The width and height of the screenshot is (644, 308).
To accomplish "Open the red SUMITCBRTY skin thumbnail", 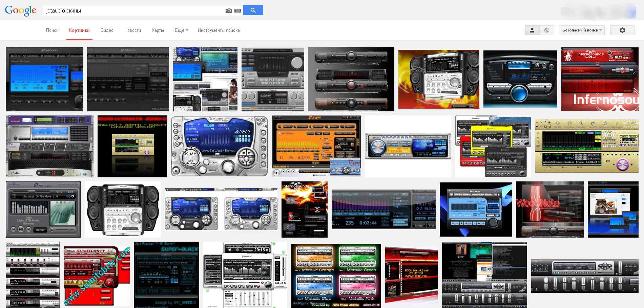I will (97, 276).
